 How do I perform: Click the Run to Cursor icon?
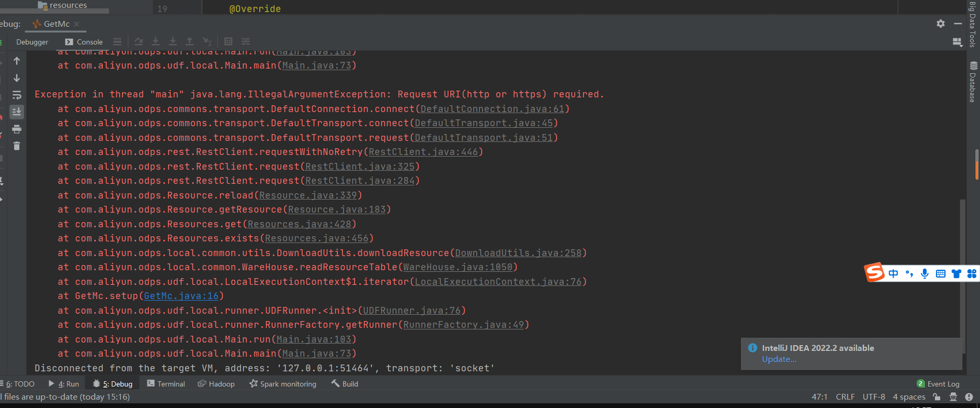point(207,42)
